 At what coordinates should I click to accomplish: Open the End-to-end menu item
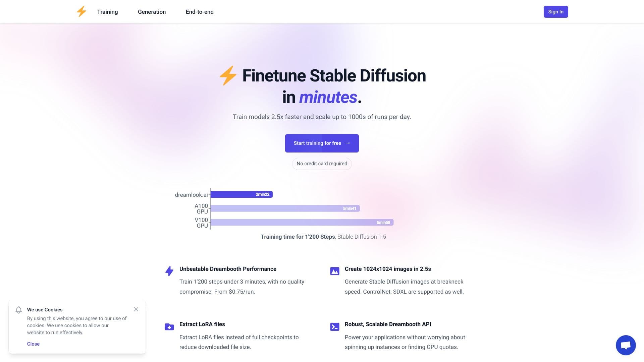[200, 12]
